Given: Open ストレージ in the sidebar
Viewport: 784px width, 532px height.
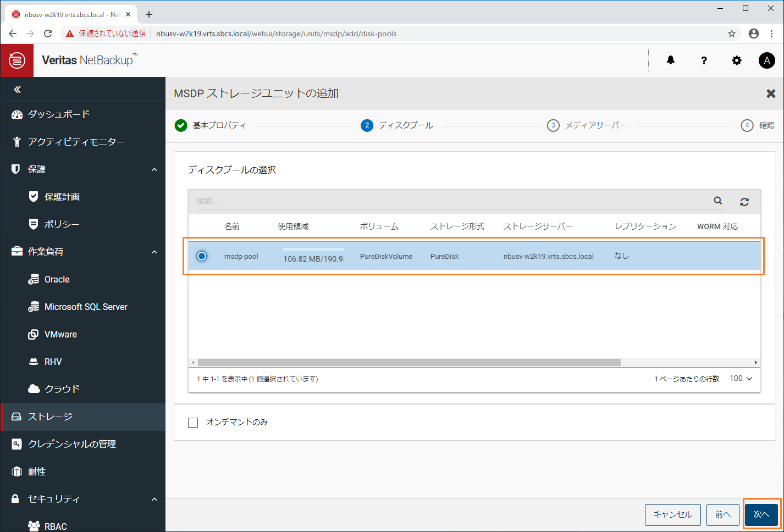Looking at the screenshot, I should click(x=82, y=417).
